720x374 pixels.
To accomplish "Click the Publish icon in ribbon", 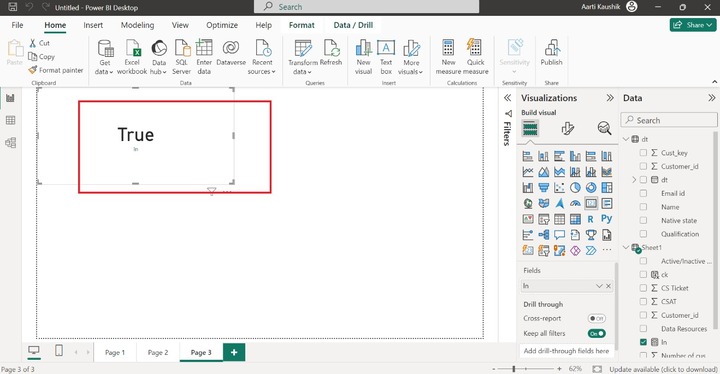I will [551, 53].
